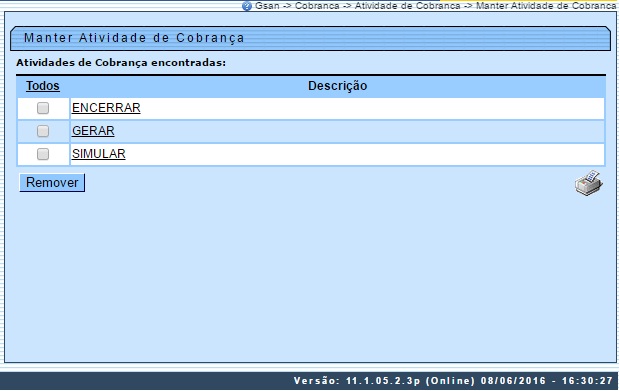Open the help icon beside Gsan breadcrumb
619x391 pixels.
click(x=247, y=6)
